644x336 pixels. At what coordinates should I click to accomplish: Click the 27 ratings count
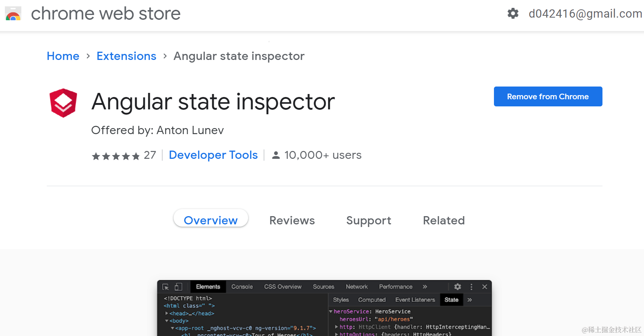150,155
